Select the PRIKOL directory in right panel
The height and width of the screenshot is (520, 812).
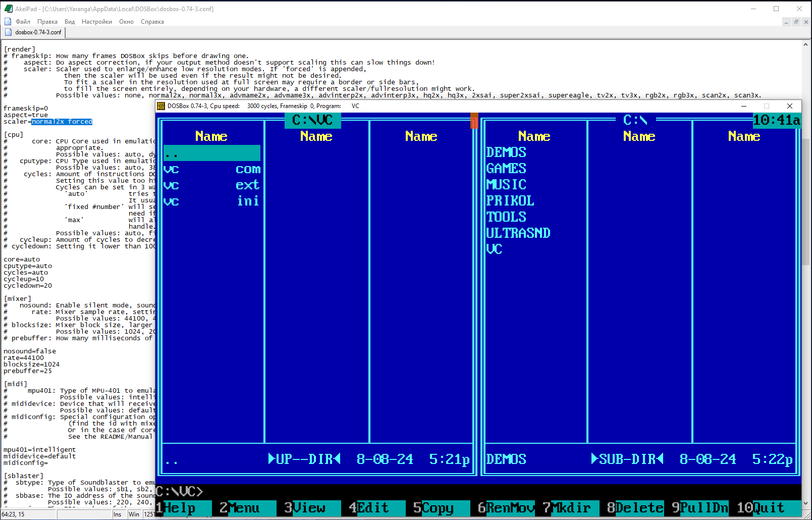click(x=510, y=201)
